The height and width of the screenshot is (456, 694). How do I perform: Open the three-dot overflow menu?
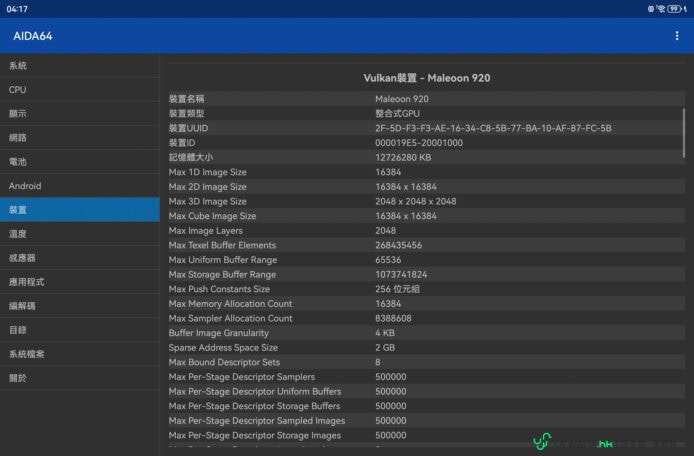click(676, 36)
